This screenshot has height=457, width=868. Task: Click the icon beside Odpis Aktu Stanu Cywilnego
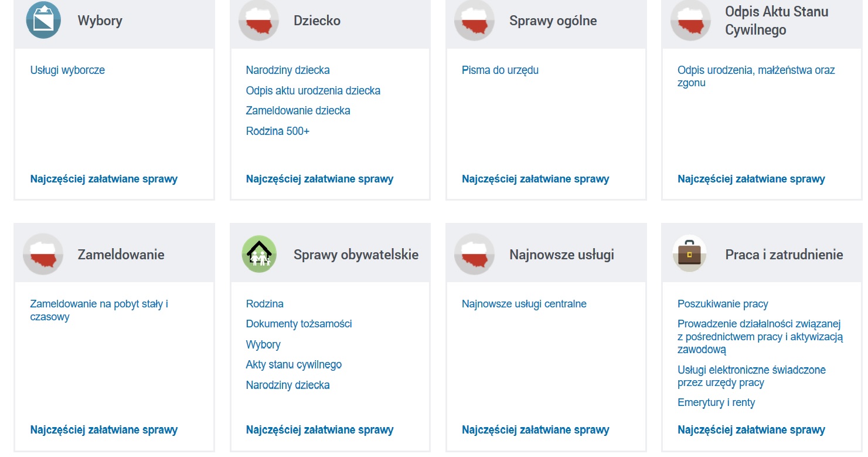690,21
